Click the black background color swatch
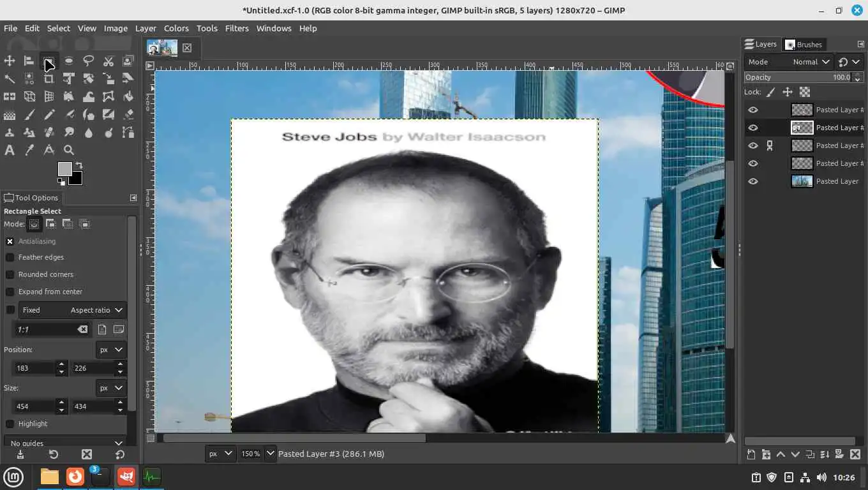Image resolution: width=868 pixels, height=490 pixels. [x=77, y=179]
